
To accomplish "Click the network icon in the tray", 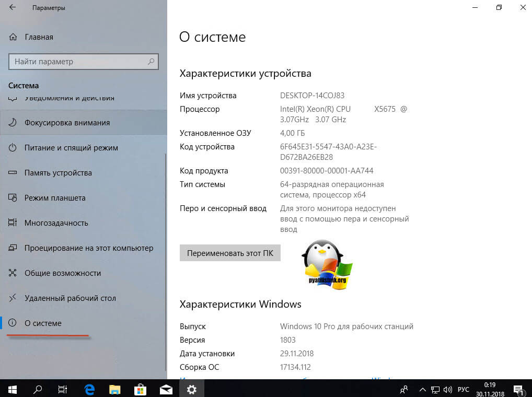I will coord(435,390).
